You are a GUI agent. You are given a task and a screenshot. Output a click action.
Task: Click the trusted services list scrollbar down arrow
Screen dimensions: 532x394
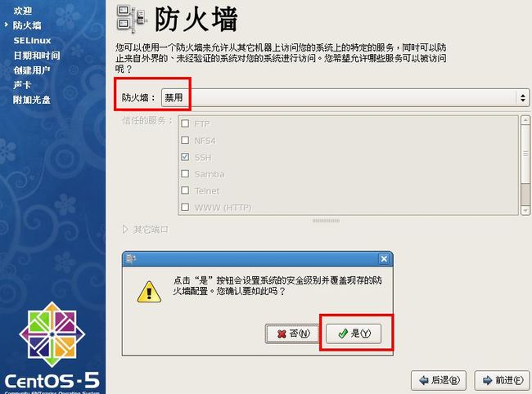pos(525,210)
